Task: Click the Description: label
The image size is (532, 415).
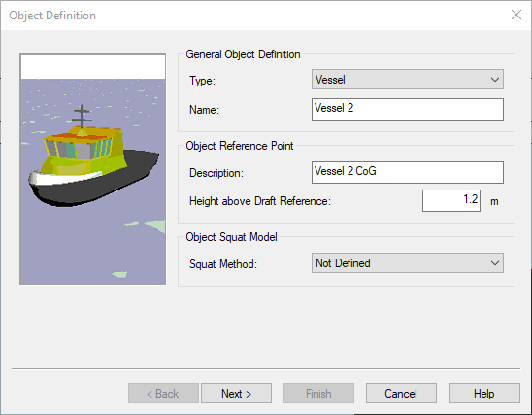Action: [x=216, y=173]
